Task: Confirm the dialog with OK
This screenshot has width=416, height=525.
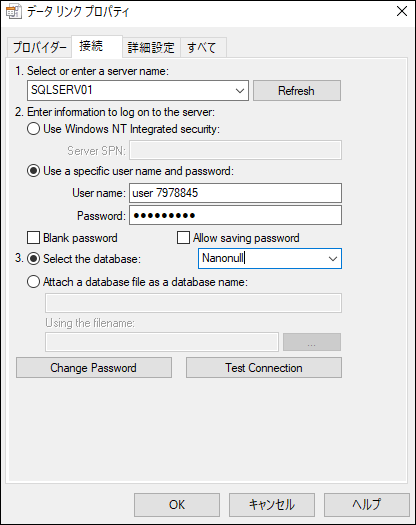Action: click(x=177, y=505)
